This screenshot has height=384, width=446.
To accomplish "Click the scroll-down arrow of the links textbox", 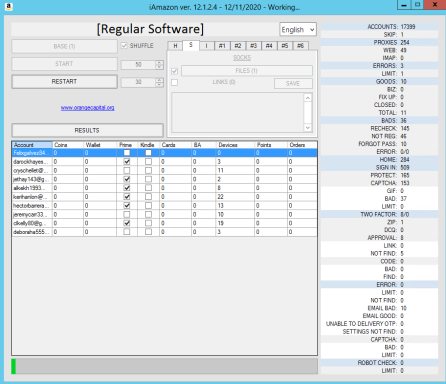I will point(308,128).
